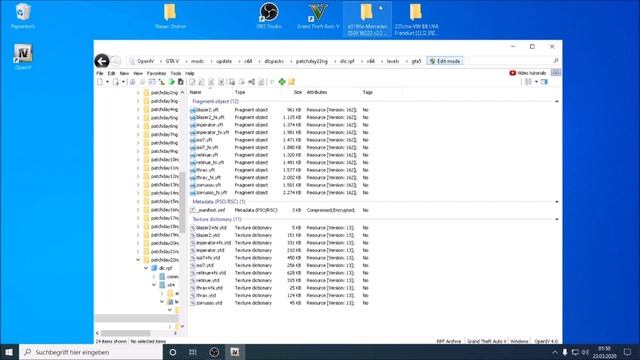Click the OpenIV taskbar button

pos(235,352)
